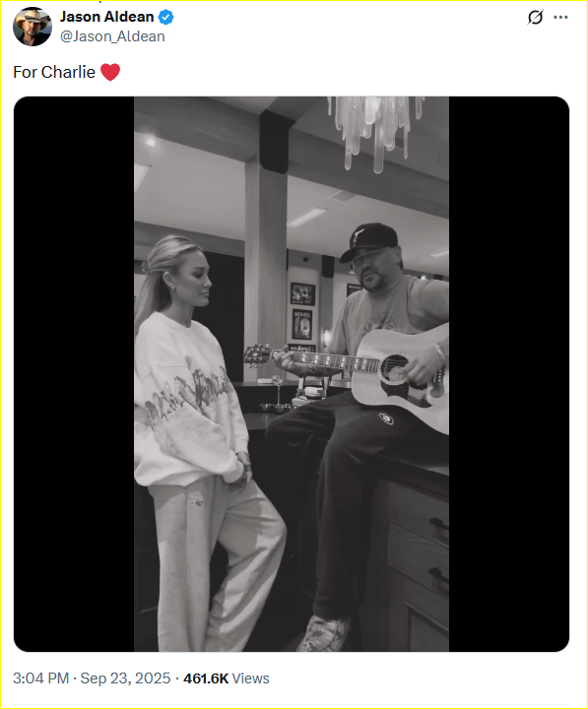Screen dimensions: 588x709
Task: Click the blue verified checkmark badge
Action: click(166, 17)
